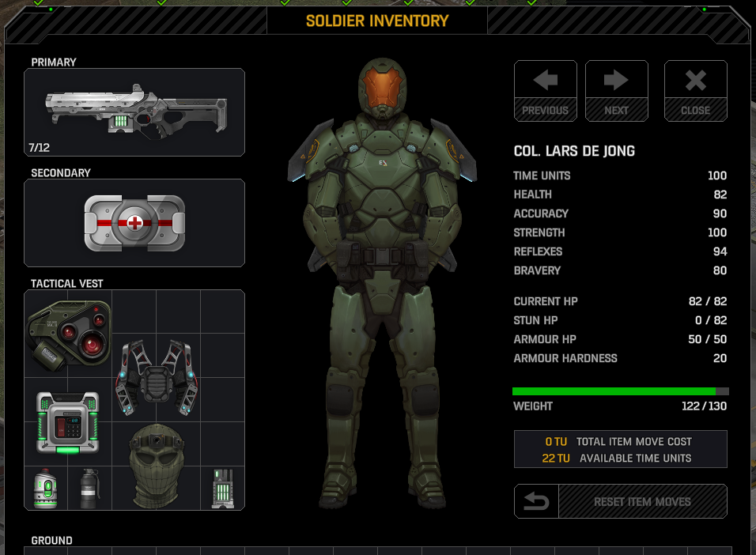The image size is (756, 555).
Task: Click the 7/12 ammo counter
Action: point(39,148)
